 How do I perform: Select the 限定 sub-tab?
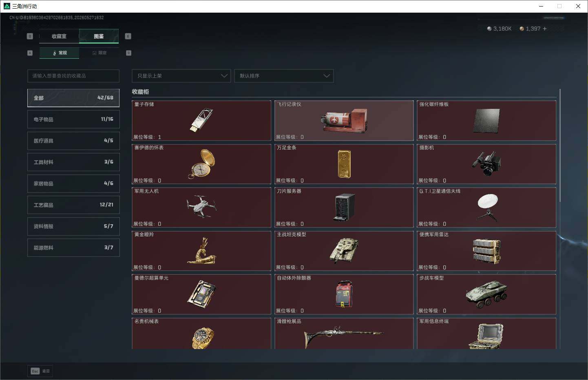pyautogui.click(x=99, y=53)
